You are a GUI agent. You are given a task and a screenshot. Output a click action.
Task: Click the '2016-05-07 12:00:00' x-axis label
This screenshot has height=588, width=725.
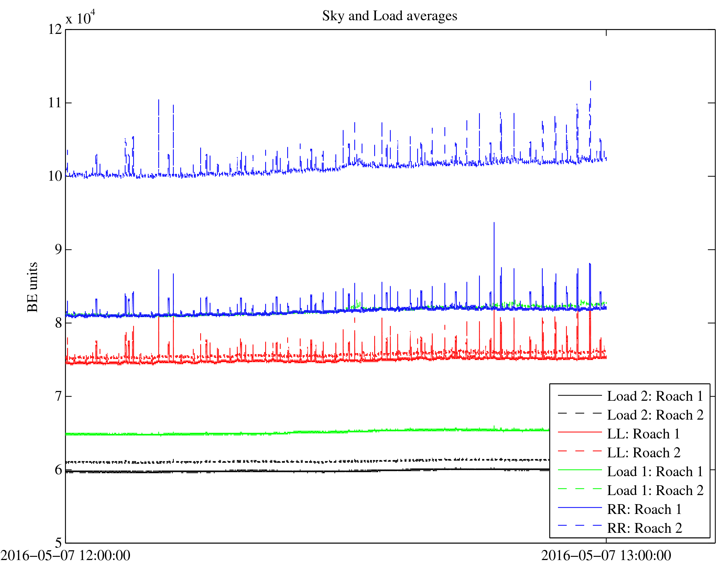[65, 556]
